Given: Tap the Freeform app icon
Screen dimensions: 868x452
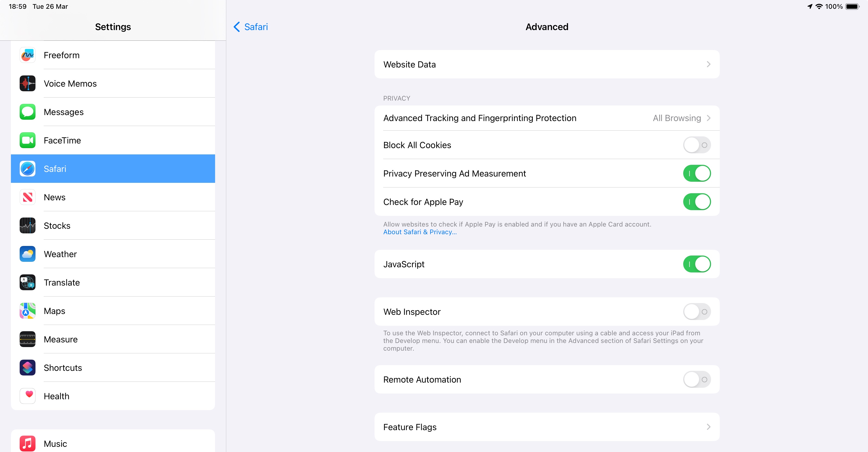Looking at the screenshot, I should pos(27,55).
